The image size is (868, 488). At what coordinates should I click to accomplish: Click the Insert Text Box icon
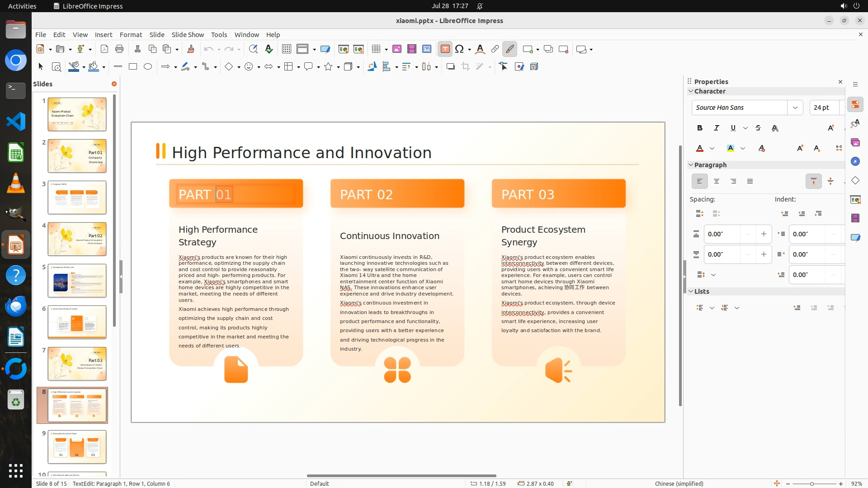tap(445, 49)
